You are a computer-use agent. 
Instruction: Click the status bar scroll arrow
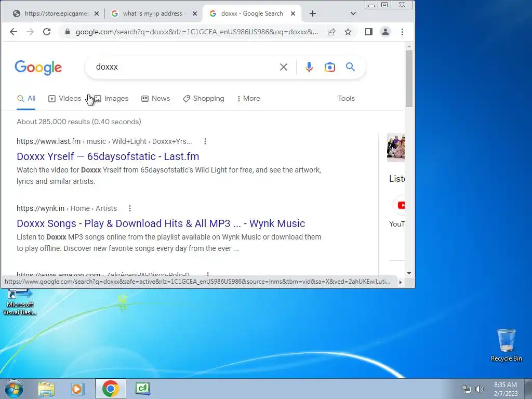[x=401, y=282]
